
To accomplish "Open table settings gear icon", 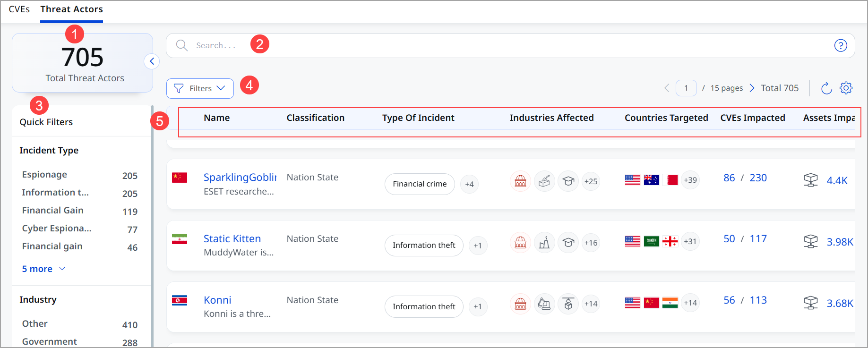I will click(846, 88).
